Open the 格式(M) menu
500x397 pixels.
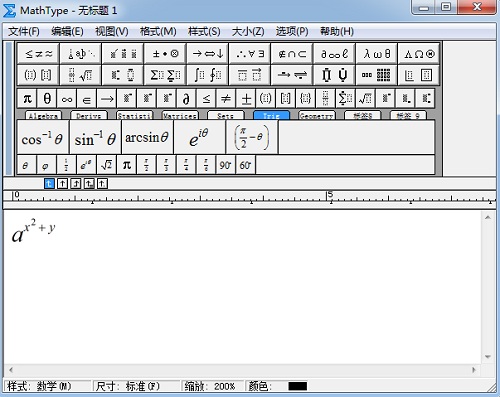point(158,32)
